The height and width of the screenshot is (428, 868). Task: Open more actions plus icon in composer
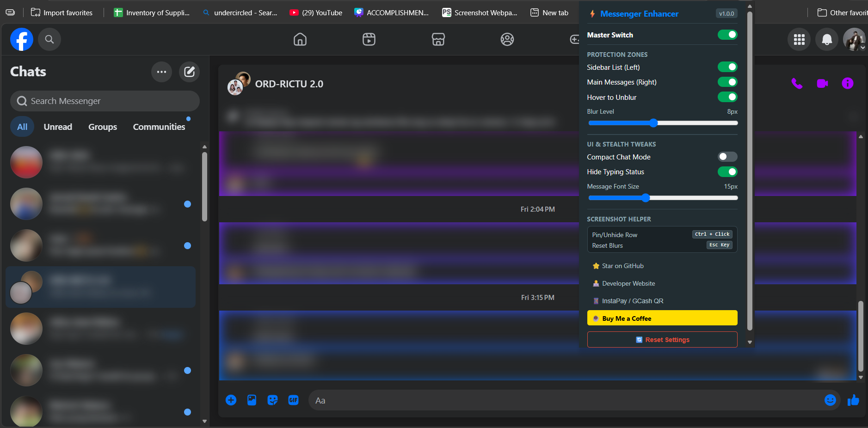(x=231, y=400)
